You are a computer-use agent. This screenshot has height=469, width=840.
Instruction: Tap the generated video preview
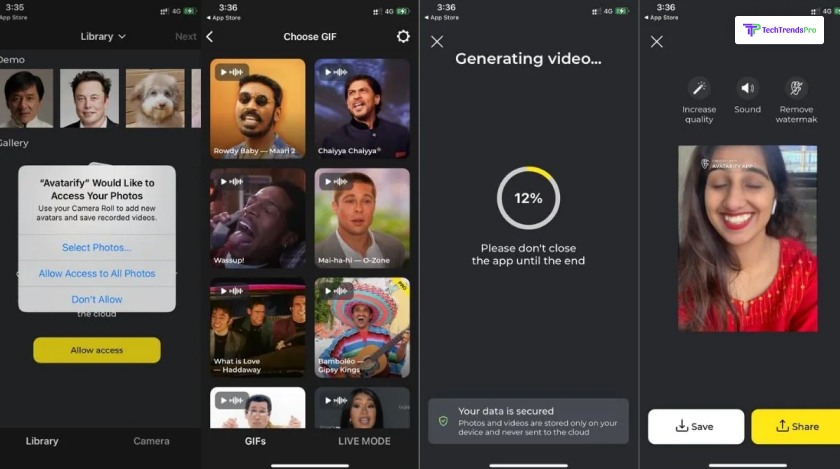748,239
